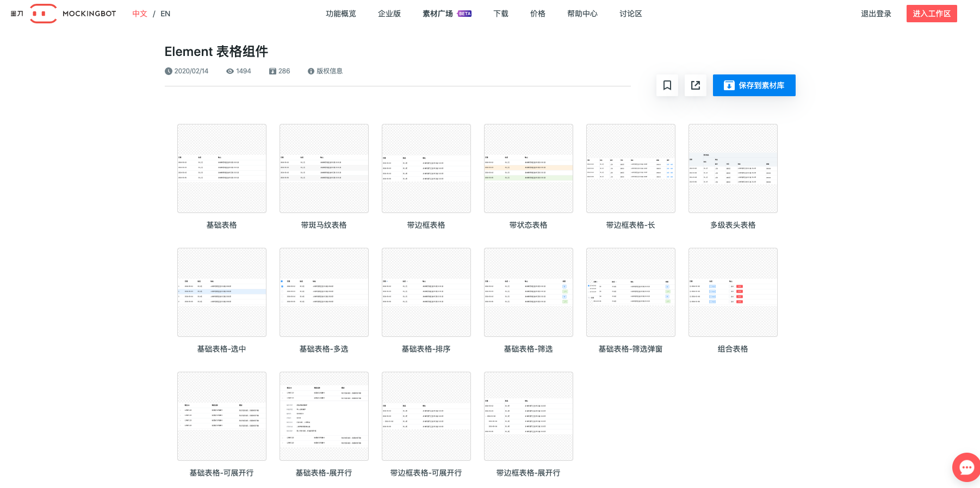The height and width of the screenshot is (488, 980).
Task: Click the 1494 view count number
Action: coord(244,71)
